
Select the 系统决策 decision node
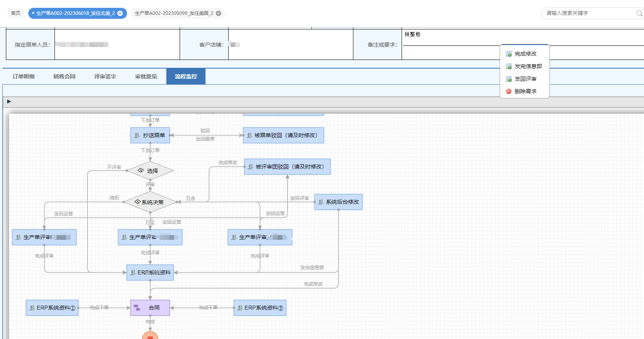[150, 202]
